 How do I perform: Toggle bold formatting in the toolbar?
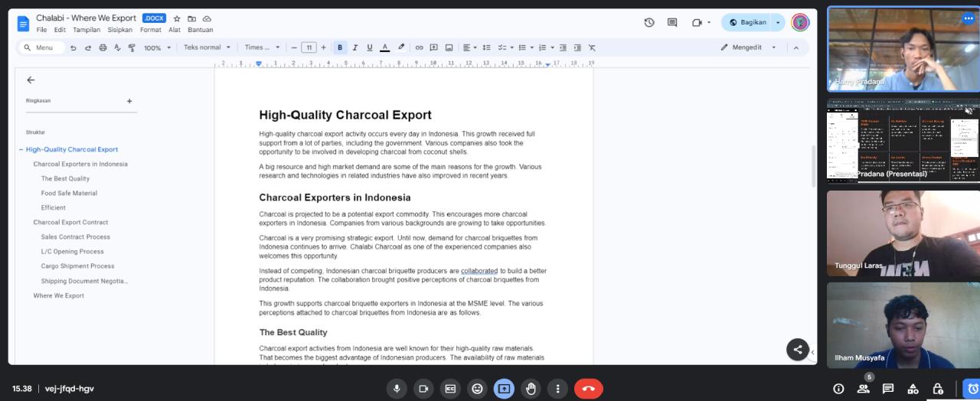[341, 47]
